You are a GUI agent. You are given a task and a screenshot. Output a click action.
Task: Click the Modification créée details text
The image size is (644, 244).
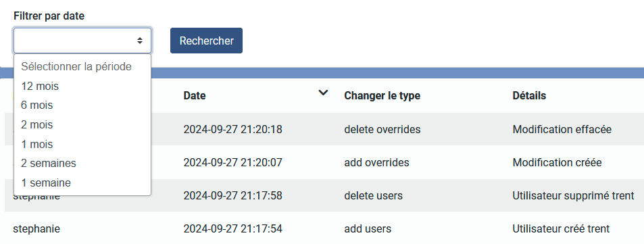coord(558,163)
